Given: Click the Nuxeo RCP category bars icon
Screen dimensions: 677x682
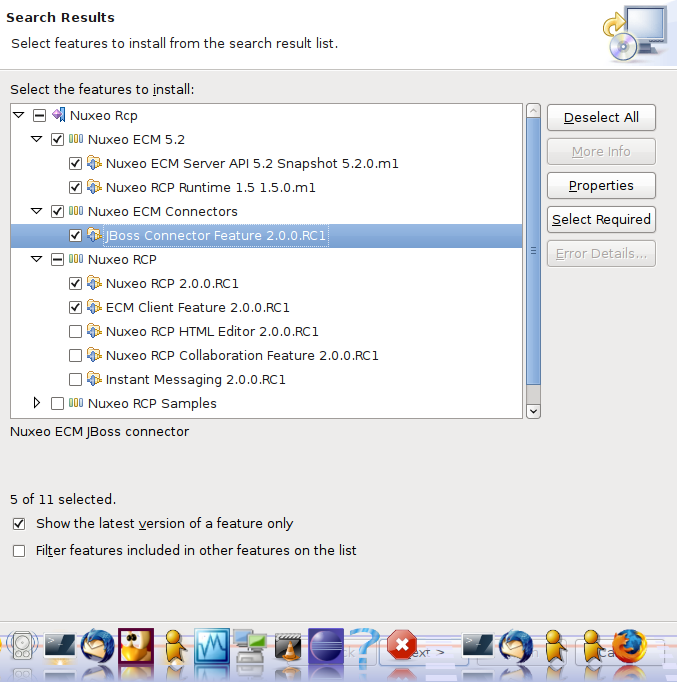Looking at the screenshot, I should 76,259.
